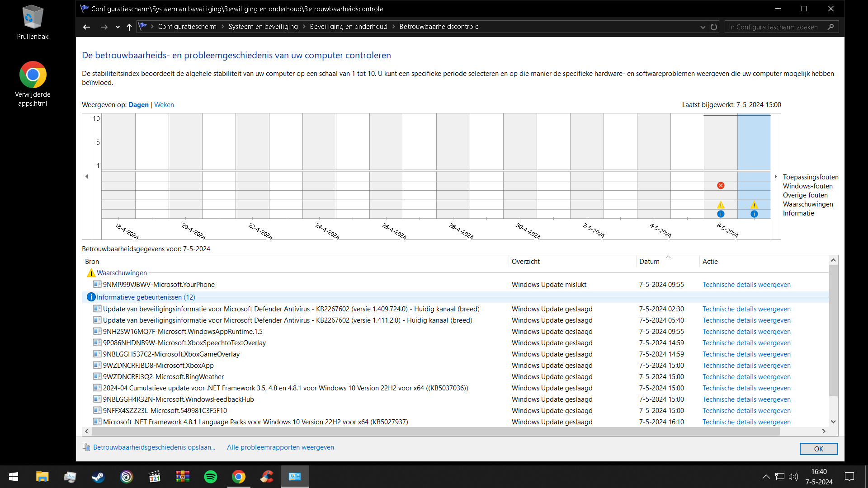Click Systeem en beveiliging in breadcrumb
This screenshot has width=868, height=488.
[263, 27]
